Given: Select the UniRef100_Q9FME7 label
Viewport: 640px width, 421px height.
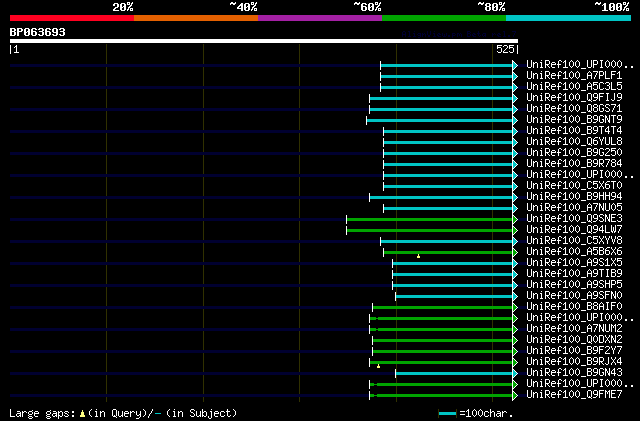Looking at the screenshot, I should 574,395.
